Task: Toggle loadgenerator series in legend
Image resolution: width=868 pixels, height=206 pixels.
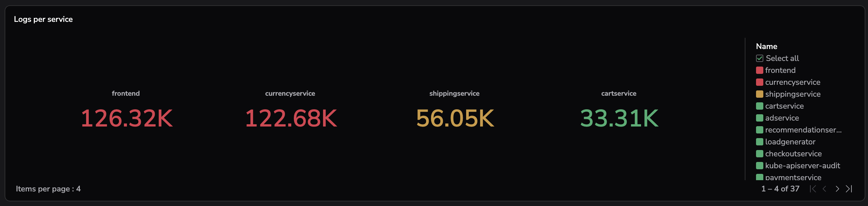Action: click(x=790, y=142)
